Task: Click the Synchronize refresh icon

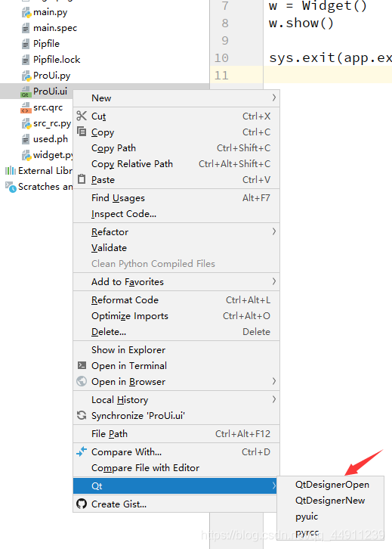Action: [82, 415]
